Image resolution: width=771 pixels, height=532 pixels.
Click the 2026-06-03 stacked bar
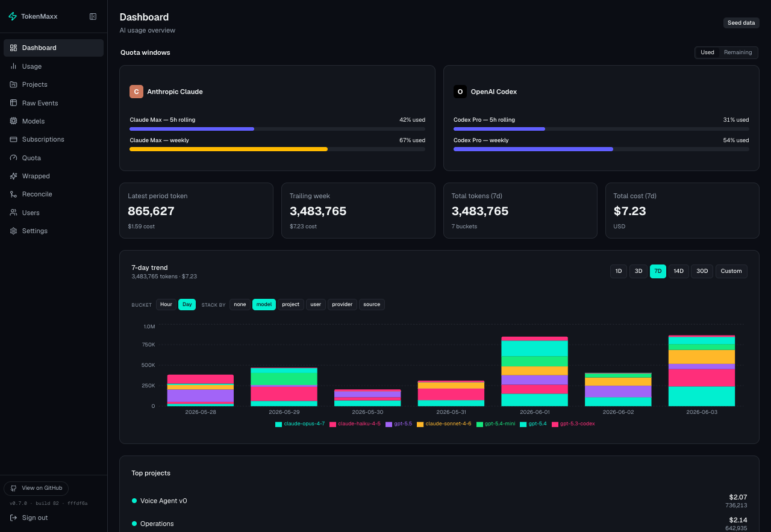point(702,371)
